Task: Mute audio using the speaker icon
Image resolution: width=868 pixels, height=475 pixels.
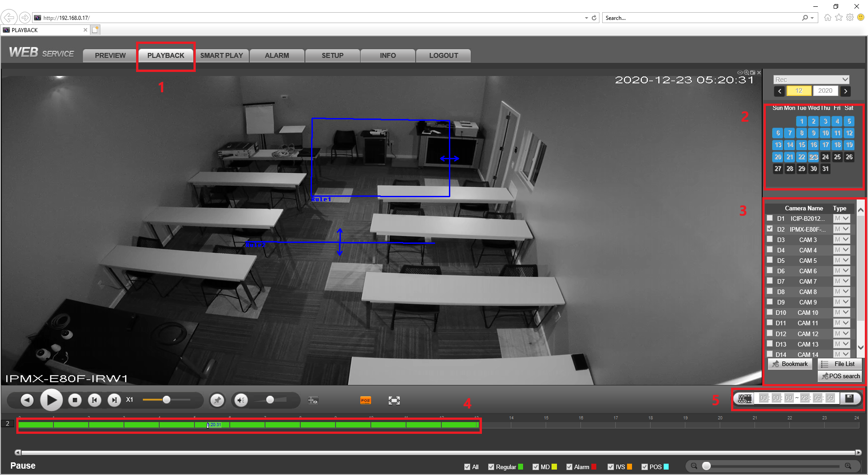Action: (241, 400)
